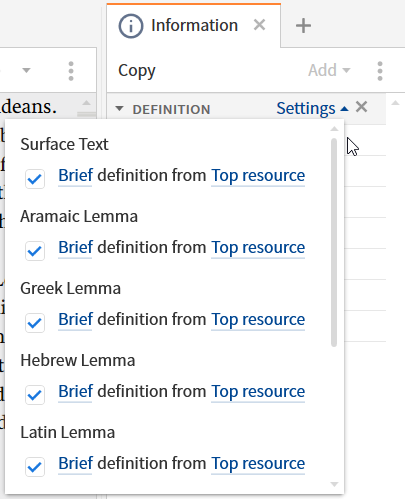This screenshot has height=499, width=405.
Task: Open left panel dropdown arrow
Action: click(x=26, y=70)
